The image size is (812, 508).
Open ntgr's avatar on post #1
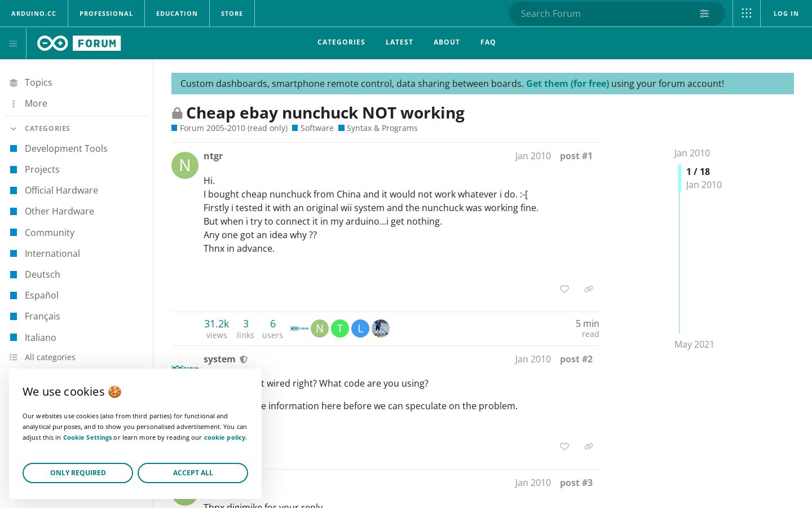point(185,165)
